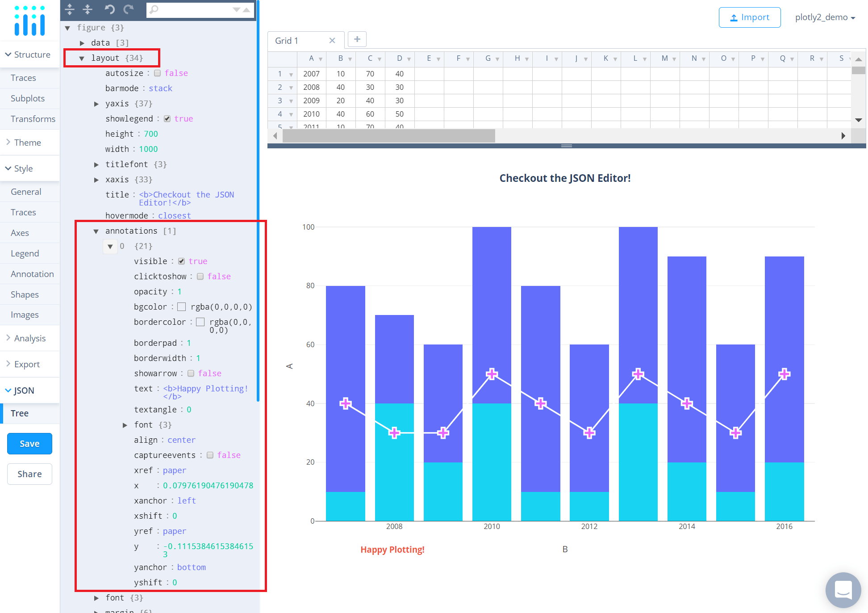Toggle the showarrow checkbox on
This screenshot has height=613, width=868.
pos(191,373)
